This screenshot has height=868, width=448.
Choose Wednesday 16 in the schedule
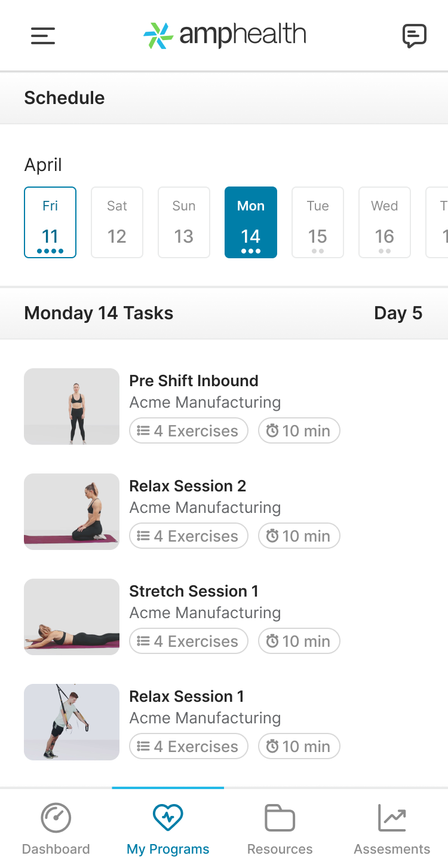[x=385, y=222]
